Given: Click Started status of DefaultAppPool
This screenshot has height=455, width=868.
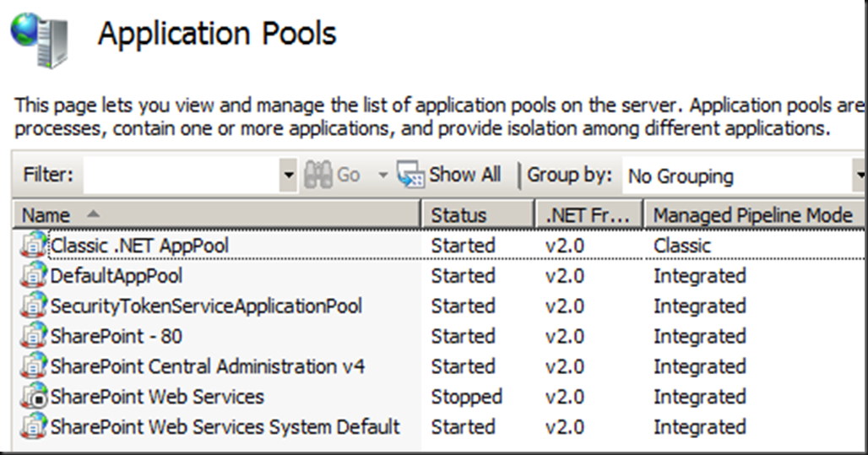Looking at the screenshot, I should [463, 276].
